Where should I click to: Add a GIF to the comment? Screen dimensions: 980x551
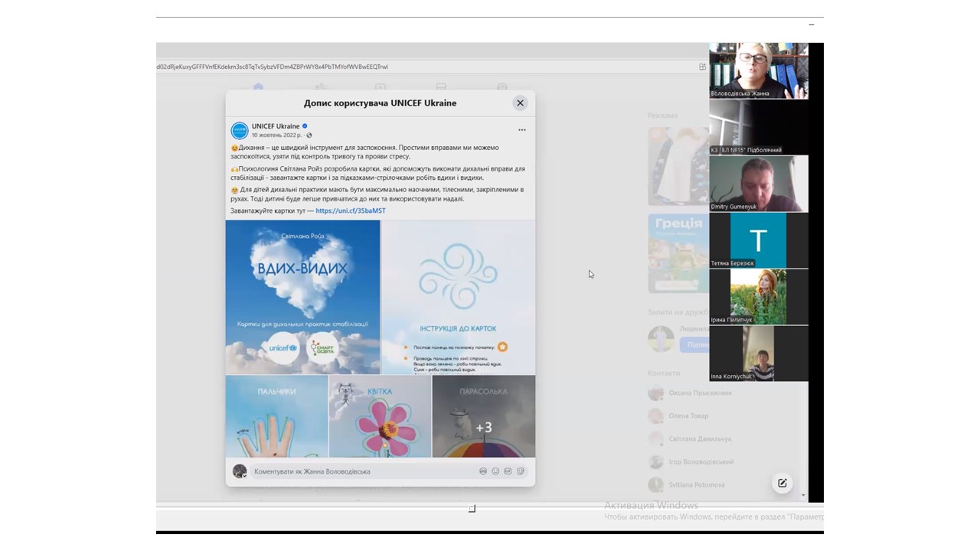508,471
